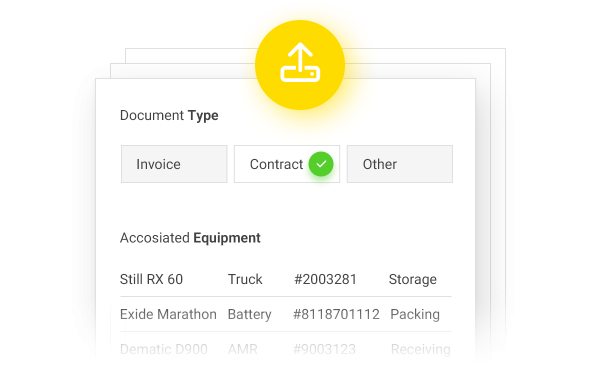Click the Document Type heading
The image size is (600, 367).
click(x=169, y=115)
